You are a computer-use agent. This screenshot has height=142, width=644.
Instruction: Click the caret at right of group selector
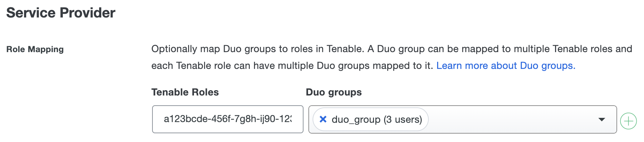coord(601,120)
